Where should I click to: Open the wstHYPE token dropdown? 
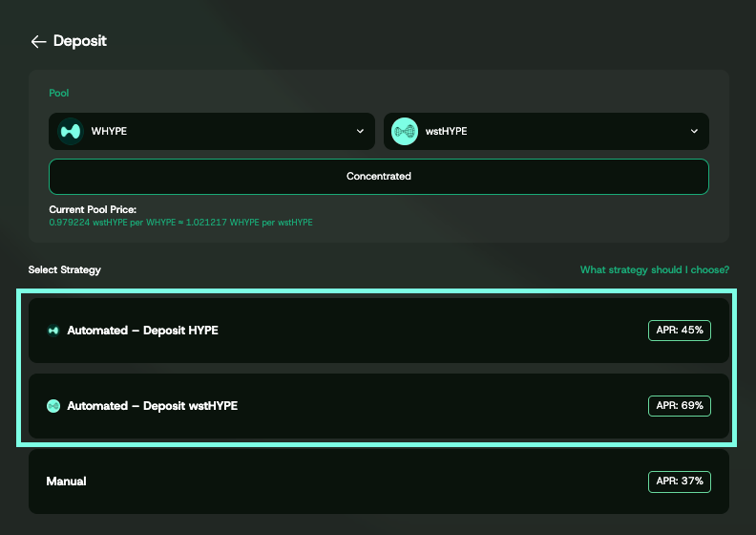(546, 131)
